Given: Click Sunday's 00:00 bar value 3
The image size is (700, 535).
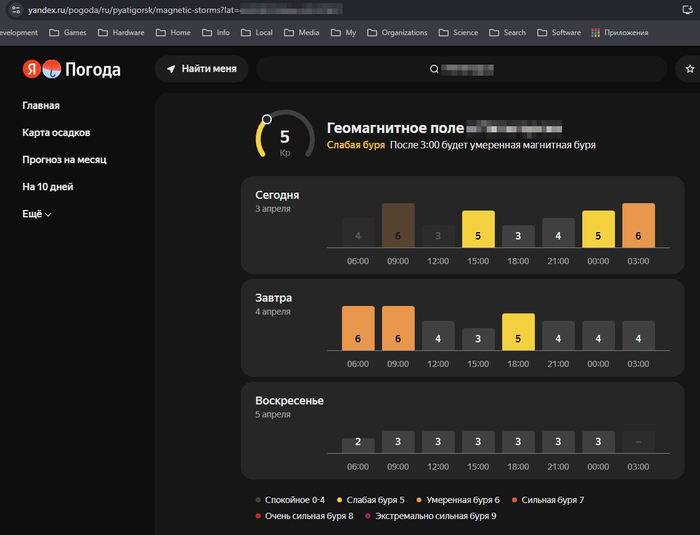Looking at the screenshot, I should coord(598,442).
